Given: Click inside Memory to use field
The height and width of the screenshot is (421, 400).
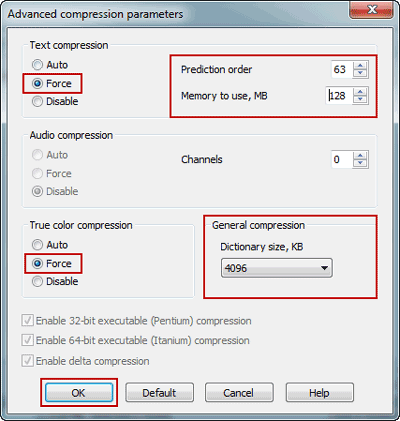Looking at the screenshot, I should pos(339,96).
